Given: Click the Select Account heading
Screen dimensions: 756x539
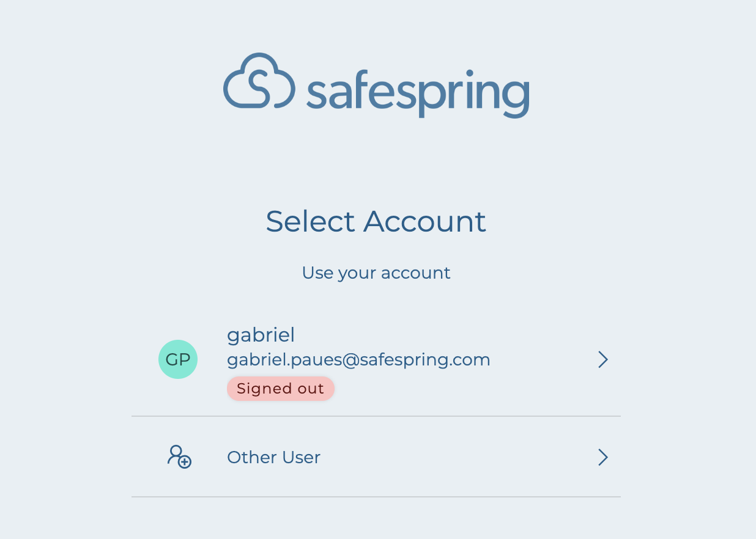Looking at the screenshot, I should pos(376,221).
